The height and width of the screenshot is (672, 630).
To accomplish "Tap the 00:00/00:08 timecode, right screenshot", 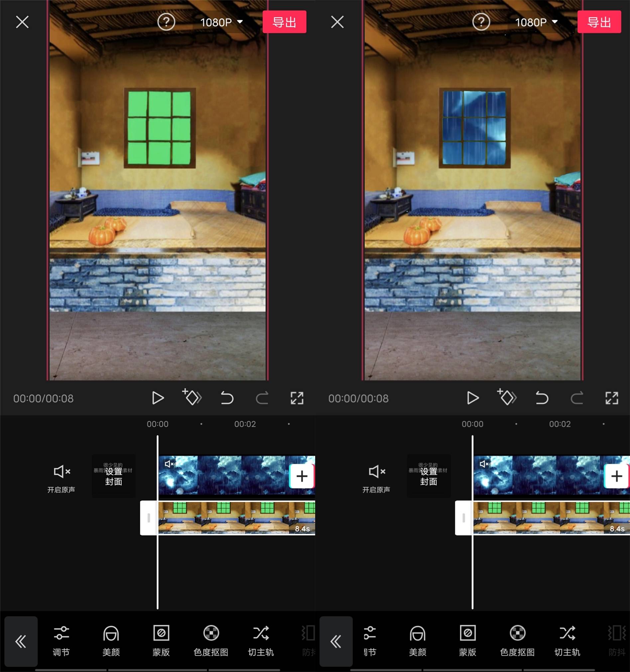I will point(358,399).
